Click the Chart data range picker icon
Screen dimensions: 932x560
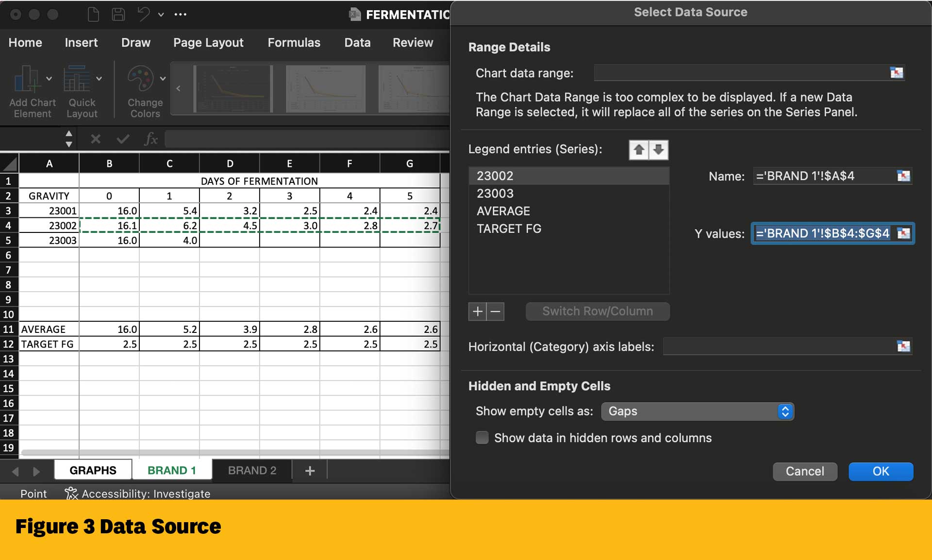pos(896,73)
